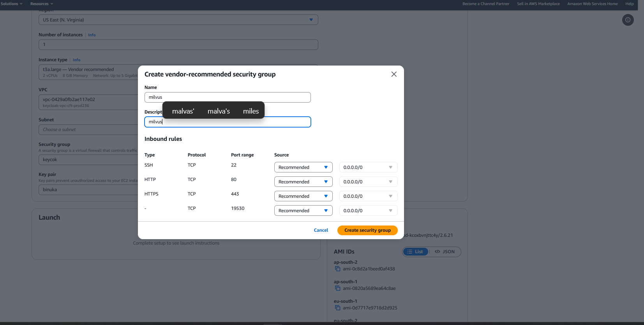The height and width of the screenshot is (325, 644).
Task: Choose autocorrect suggestion miles
Action: pos(251,111)
